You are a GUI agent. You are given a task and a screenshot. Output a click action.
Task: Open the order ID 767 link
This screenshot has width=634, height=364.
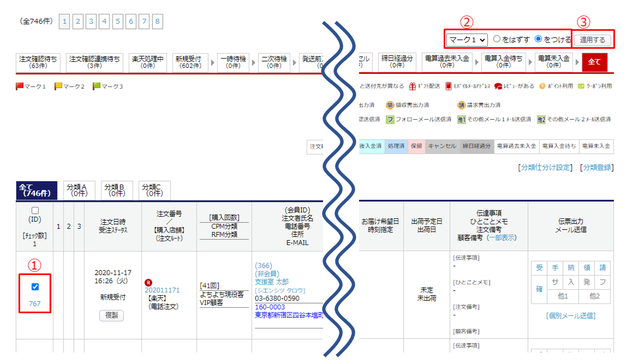coord(35,303)
